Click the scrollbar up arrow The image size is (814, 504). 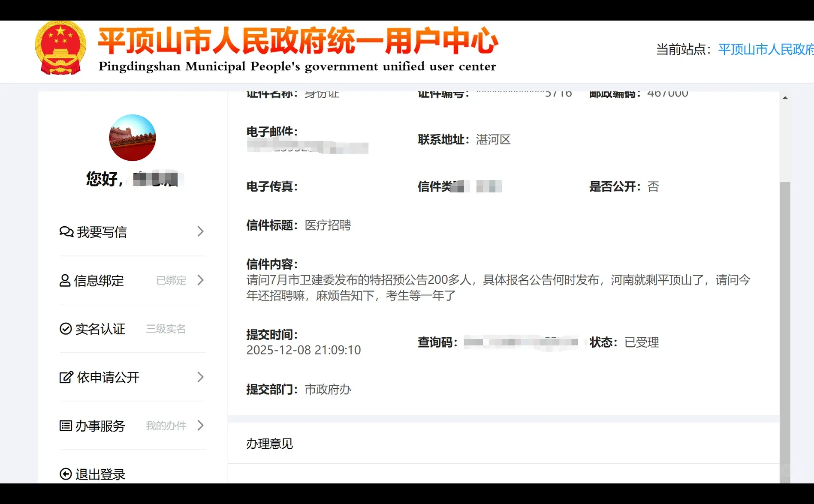point(786,97)
